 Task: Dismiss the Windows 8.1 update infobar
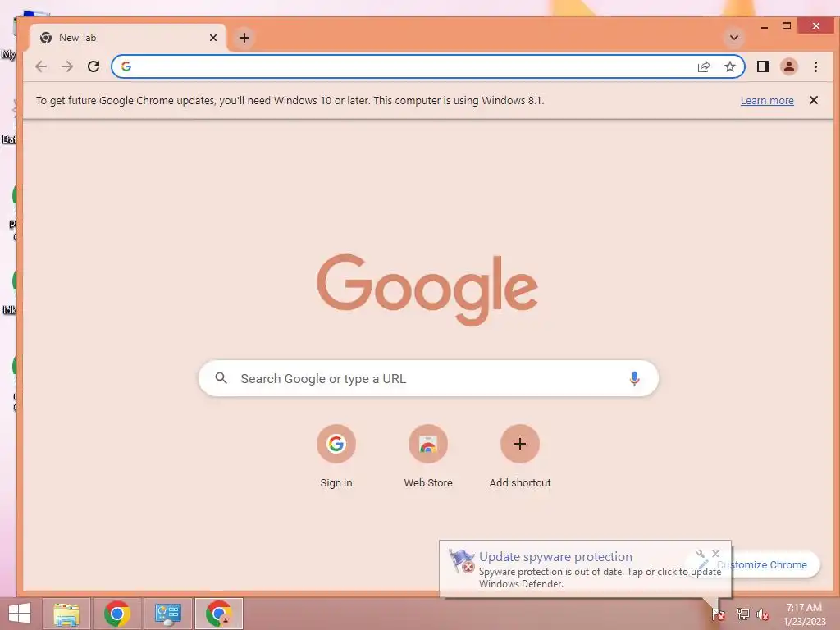[813, 100]
